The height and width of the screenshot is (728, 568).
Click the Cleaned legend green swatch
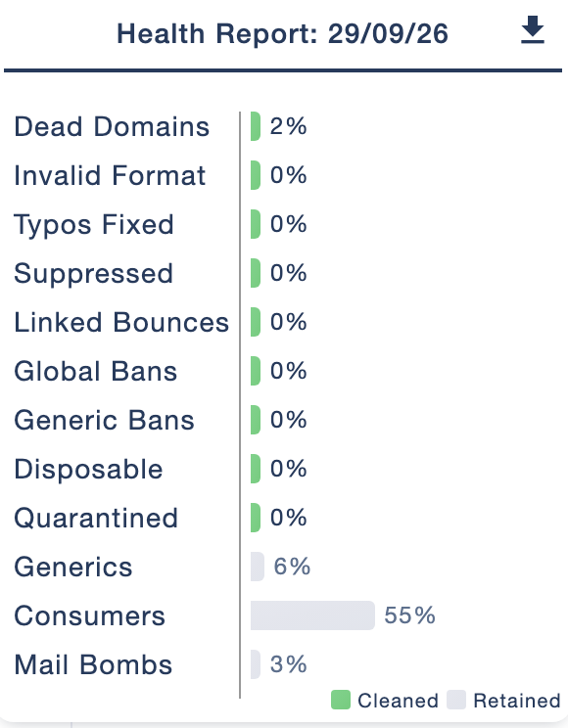(340, 700)
